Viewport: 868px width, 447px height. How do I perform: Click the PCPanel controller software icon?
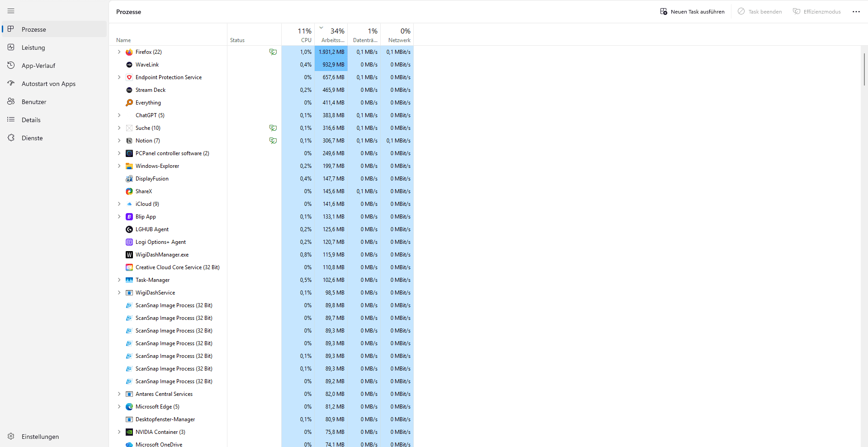tap(129, 153)
